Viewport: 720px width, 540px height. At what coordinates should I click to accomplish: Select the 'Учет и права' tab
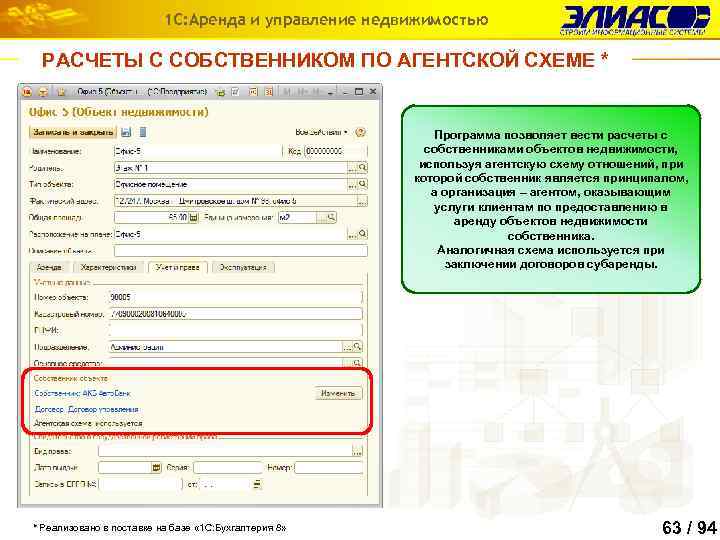(x=178, y=267)
